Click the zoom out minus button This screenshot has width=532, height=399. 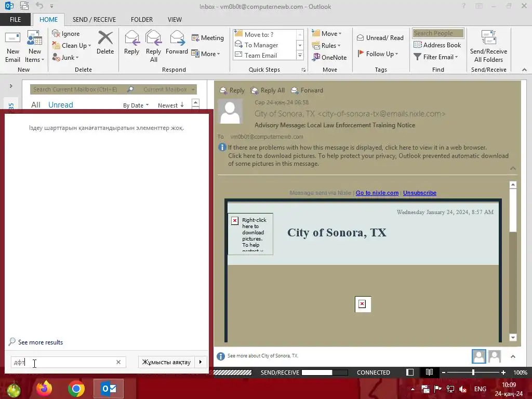pyautogui.click(x=444, y=372)
